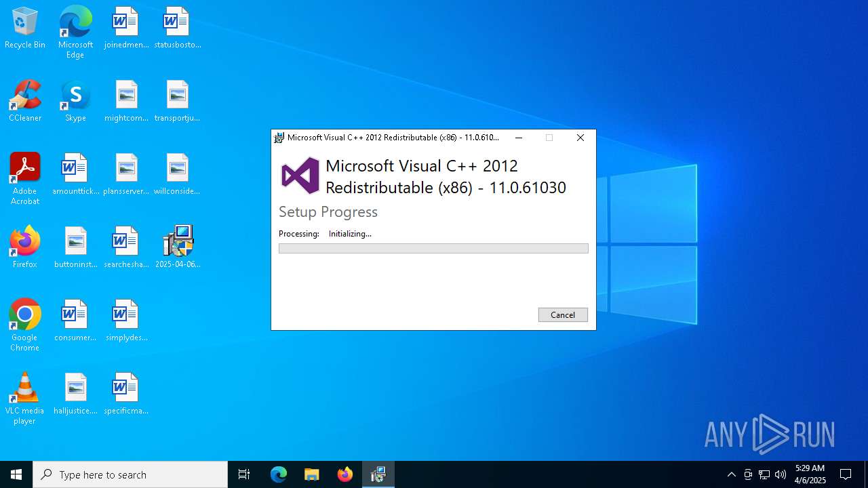868x488 pixels.
Task: Select the willconside image file icon
Action: point(177,175)
